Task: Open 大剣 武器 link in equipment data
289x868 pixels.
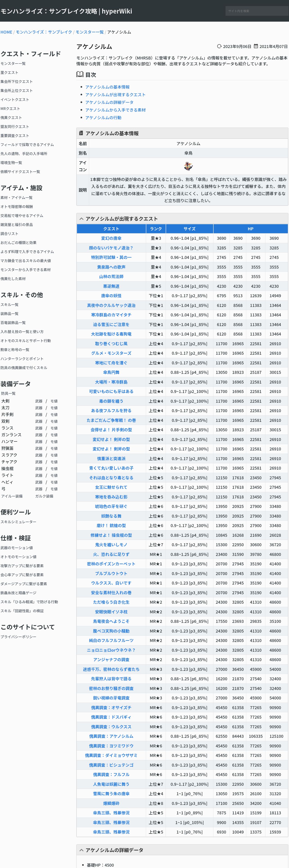Action: [x=39, y=401]
